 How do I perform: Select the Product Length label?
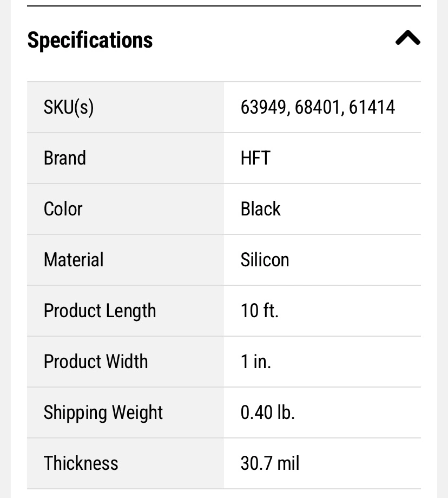[100, 311]
